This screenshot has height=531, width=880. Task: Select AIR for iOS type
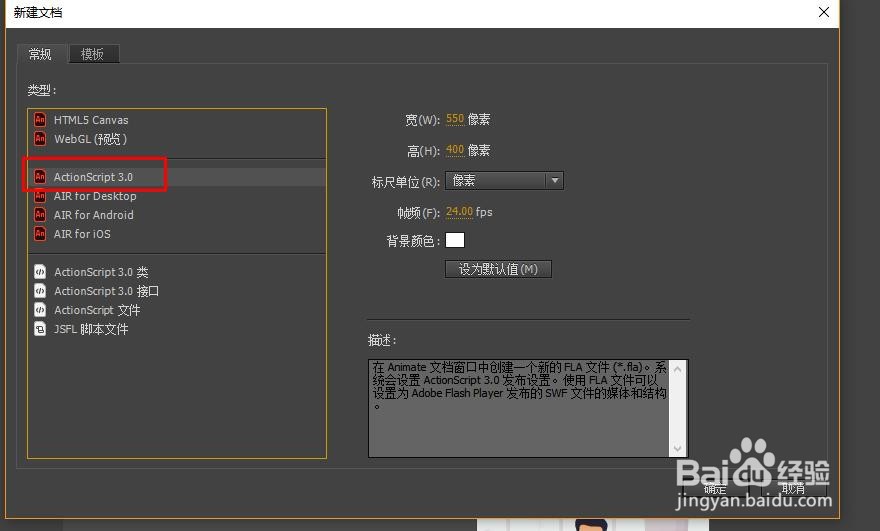pyautogui.click(x=177, y=234)
